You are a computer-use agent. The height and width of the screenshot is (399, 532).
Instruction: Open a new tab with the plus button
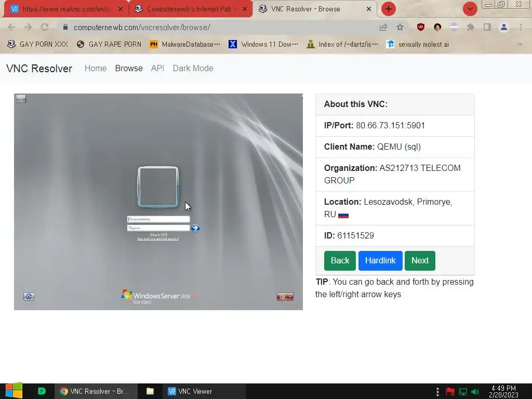click(389, 9)
